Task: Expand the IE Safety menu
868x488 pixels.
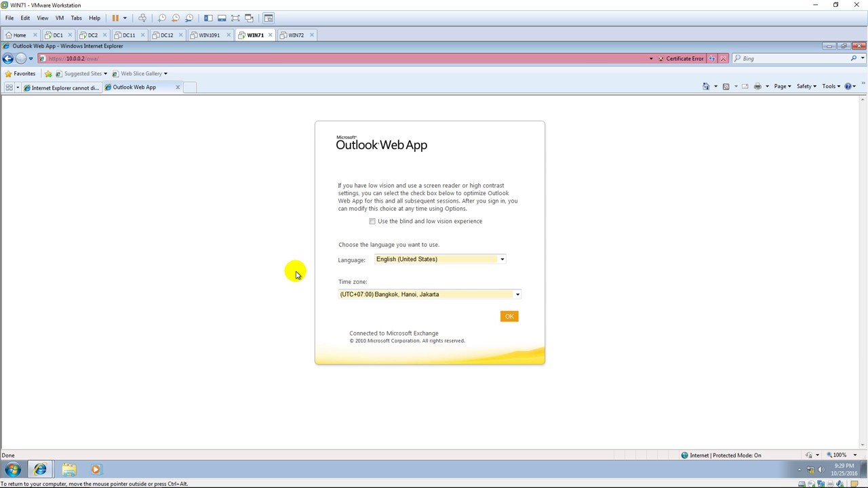Action: [x=806, y=86]
